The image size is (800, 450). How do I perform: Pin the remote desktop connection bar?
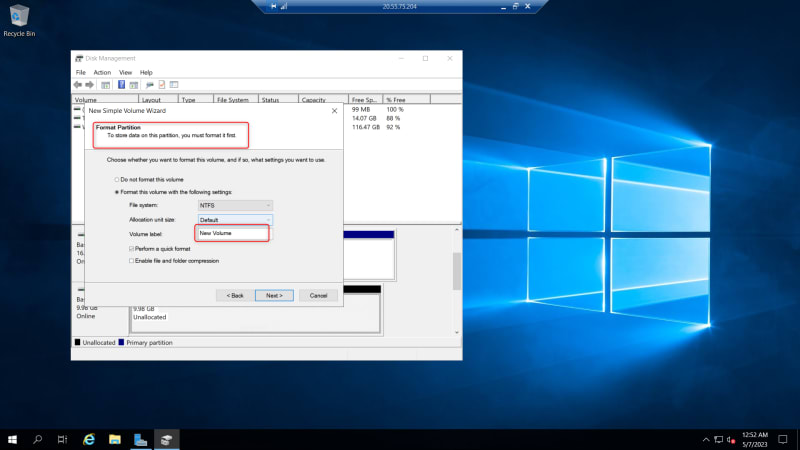tap(273, 6)
